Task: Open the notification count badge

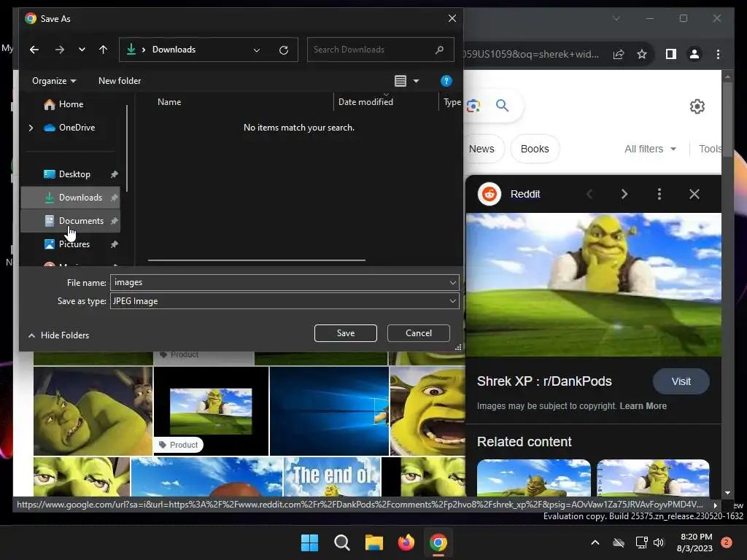Action: click(726, 542)
